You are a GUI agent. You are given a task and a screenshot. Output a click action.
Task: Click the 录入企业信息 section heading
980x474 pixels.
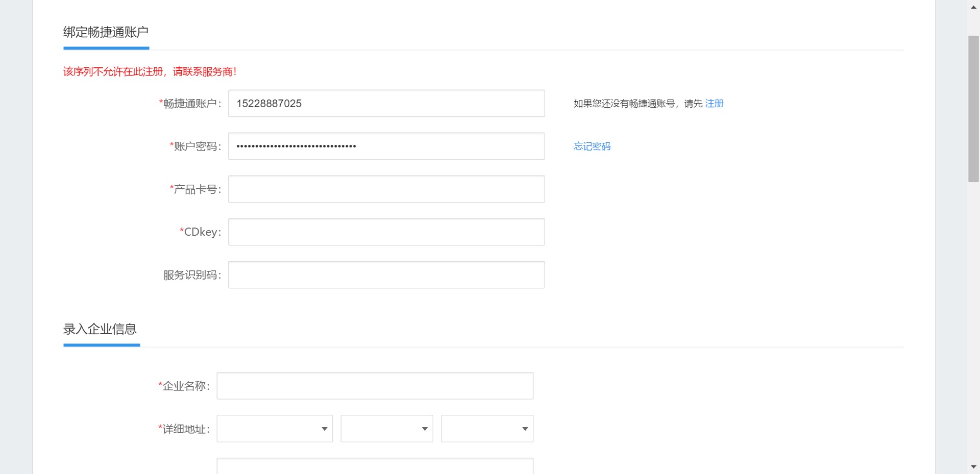tap(100, 329)
